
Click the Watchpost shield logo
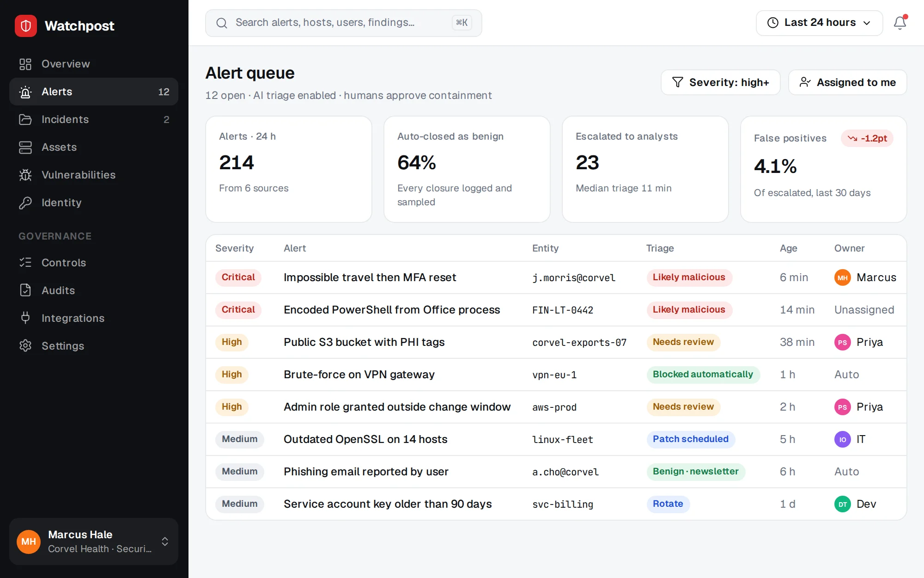tap(26, 26)
